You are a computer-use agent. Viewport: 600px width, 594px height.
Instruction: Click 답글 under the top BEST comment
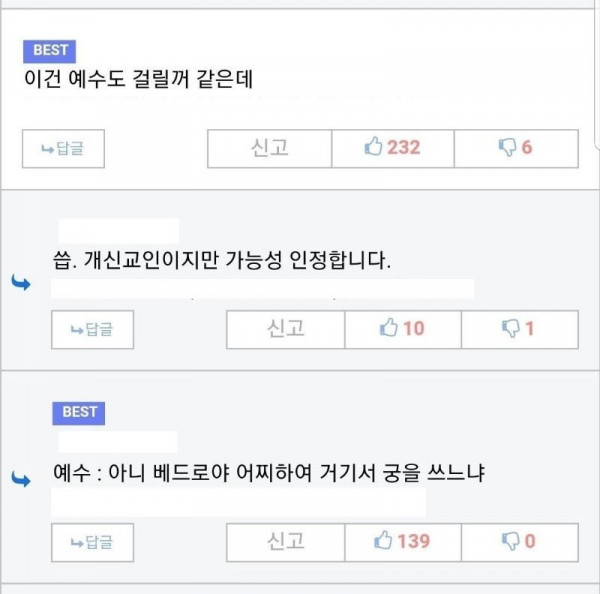63,148
